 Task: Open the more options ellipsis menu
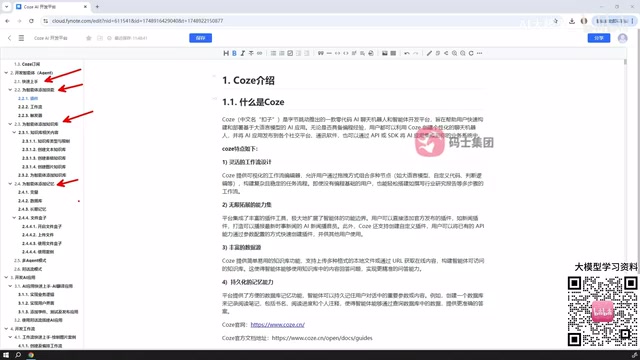[480, 53]
